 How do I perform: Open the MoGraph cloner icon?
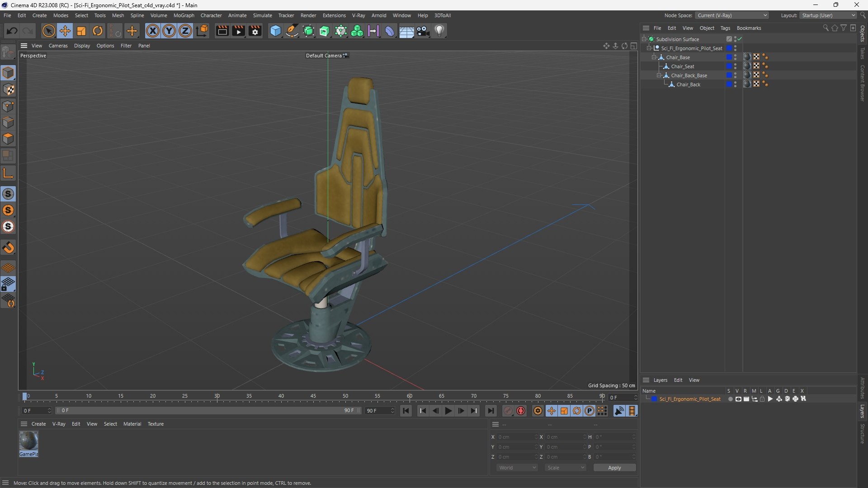[x=357, y=31]
